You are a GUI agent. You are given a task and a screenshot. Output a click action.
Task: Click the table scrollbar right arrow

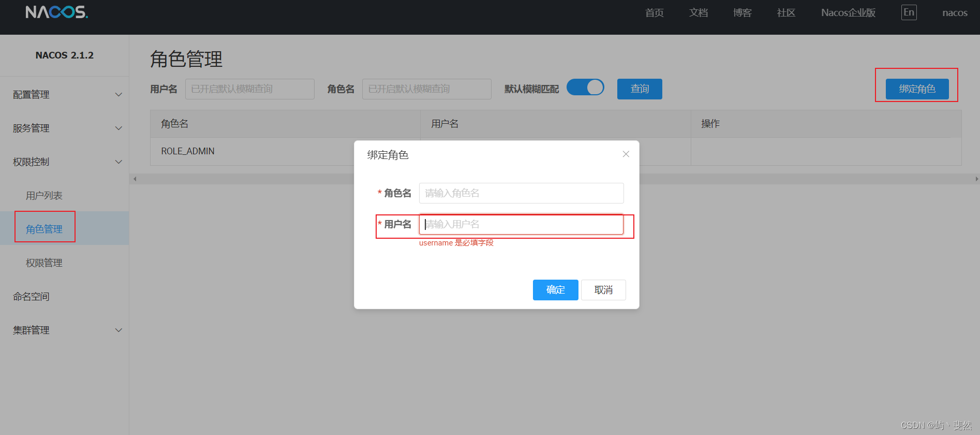click(x=976, y=179)
